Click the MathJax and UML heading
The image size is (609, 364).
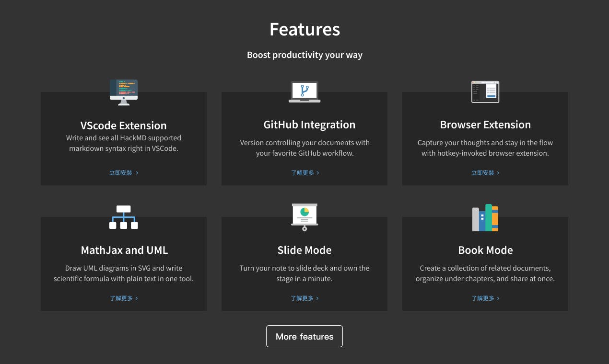125,250
